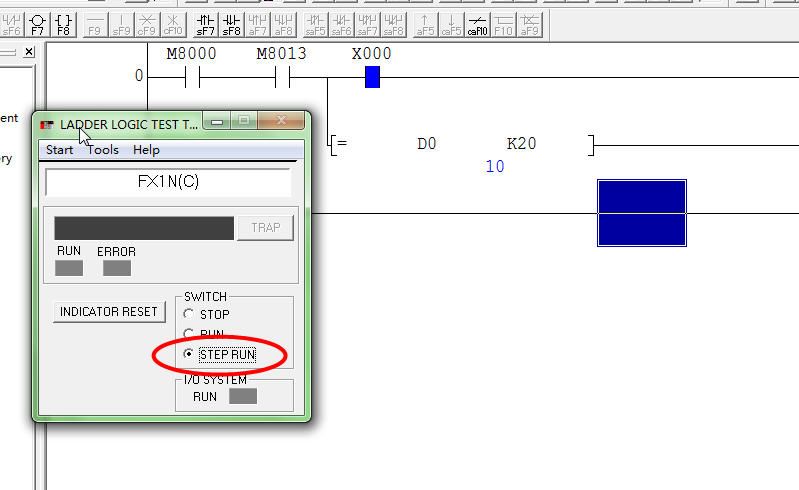Image resolution: width=799 pixels, height=490 pixels.
Task: Click the aF5 rising pulse arrow icon
Action: [425, 23]
